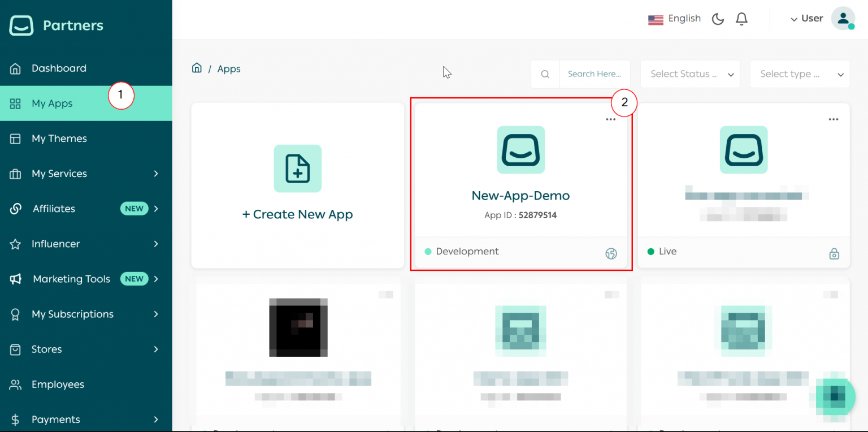Click the create new app file icon
868x432 pixels.
(x=298, y=169)
